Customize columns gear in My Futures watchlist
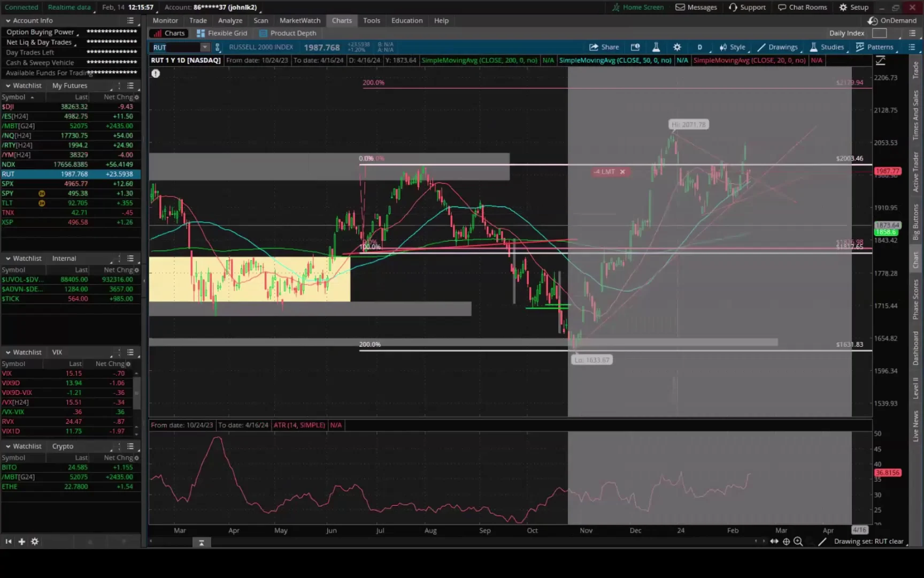This screenshot has height=578, width=924. 137,97
